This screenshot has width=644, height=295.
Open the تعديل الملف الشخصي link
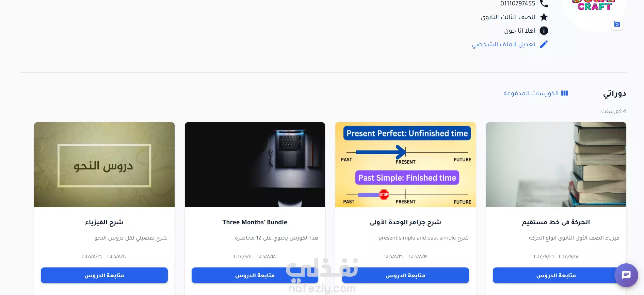click(503, 45)
